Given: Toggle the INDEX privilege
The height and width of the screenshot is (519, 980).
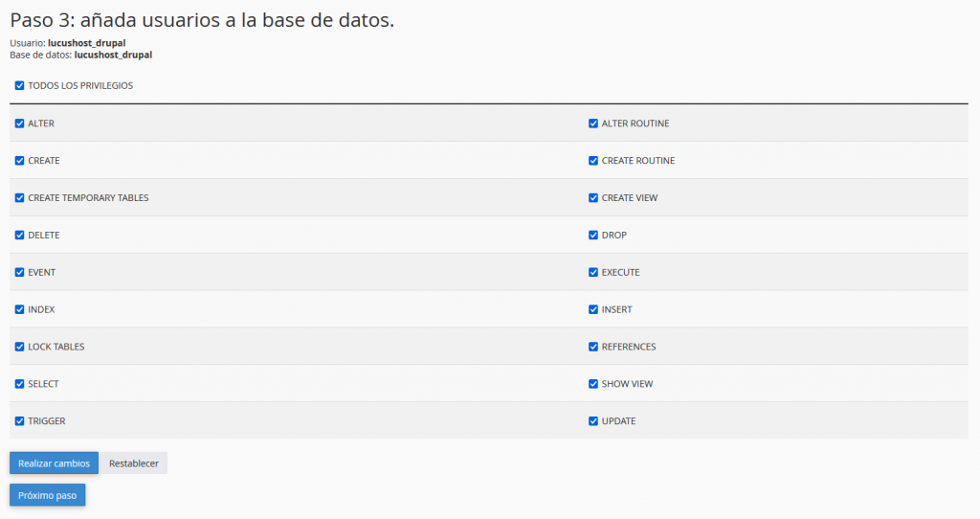Looking at the screenshot, I should click(x=19, y=310).
